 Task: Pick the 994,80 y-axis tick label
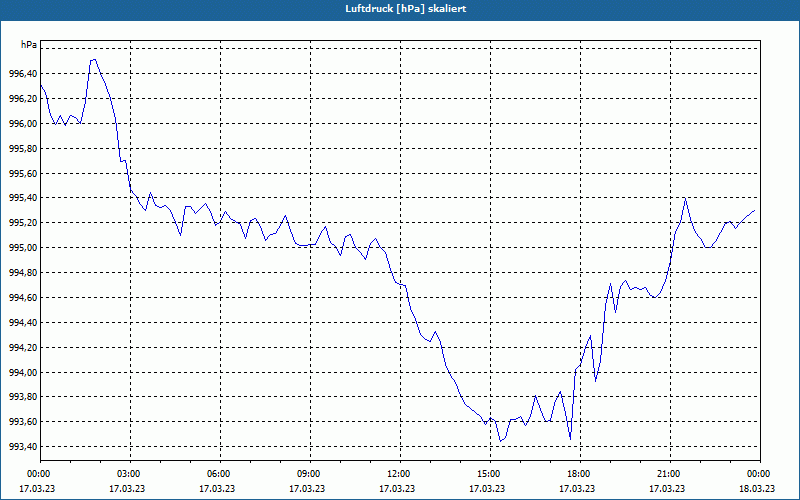click(x=23, y=273)
